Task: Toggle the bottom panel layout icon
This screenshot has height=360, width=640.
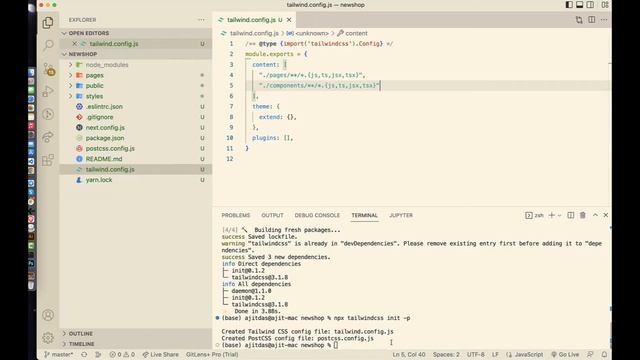Action: tap(580, 5)
